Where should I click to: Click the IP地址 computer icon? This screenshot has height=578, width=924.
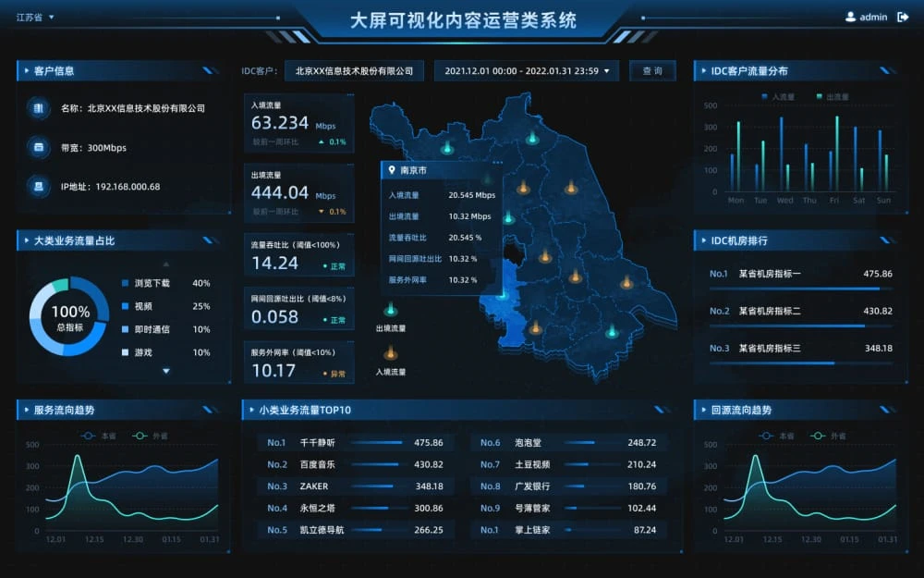tap(39, 186)
